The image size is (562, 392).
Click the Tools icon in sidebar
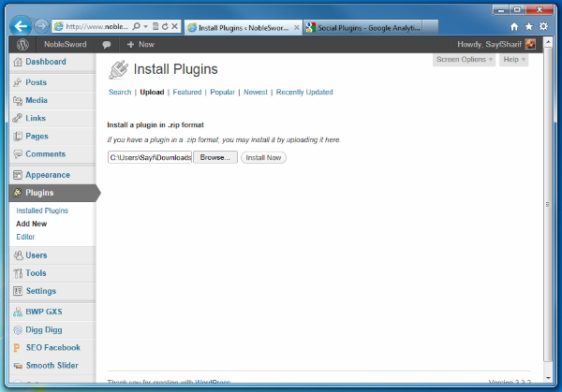(18, 273)
